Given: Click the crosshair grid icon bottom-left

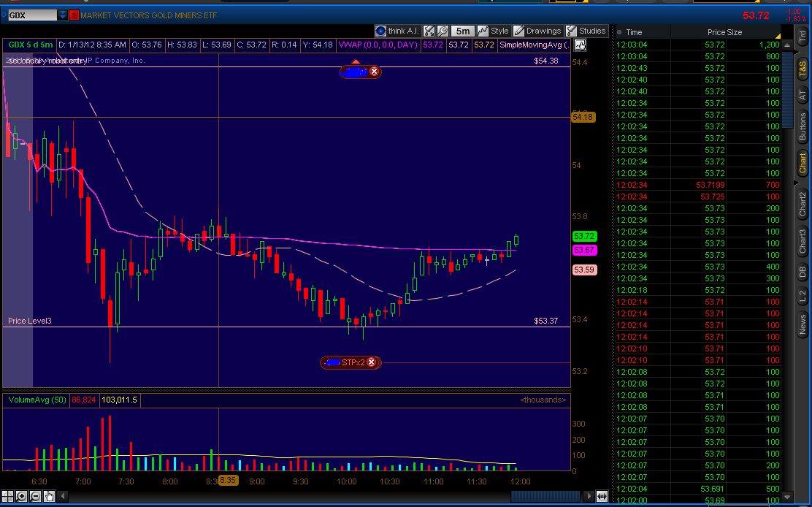Looking at the screenshot, I should pos(7,496).
